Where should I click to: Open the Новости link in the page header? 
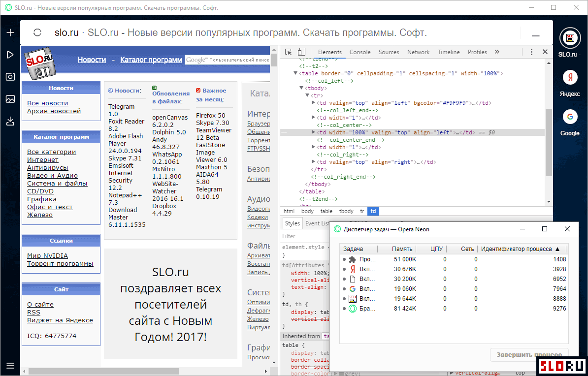point(92,60)
